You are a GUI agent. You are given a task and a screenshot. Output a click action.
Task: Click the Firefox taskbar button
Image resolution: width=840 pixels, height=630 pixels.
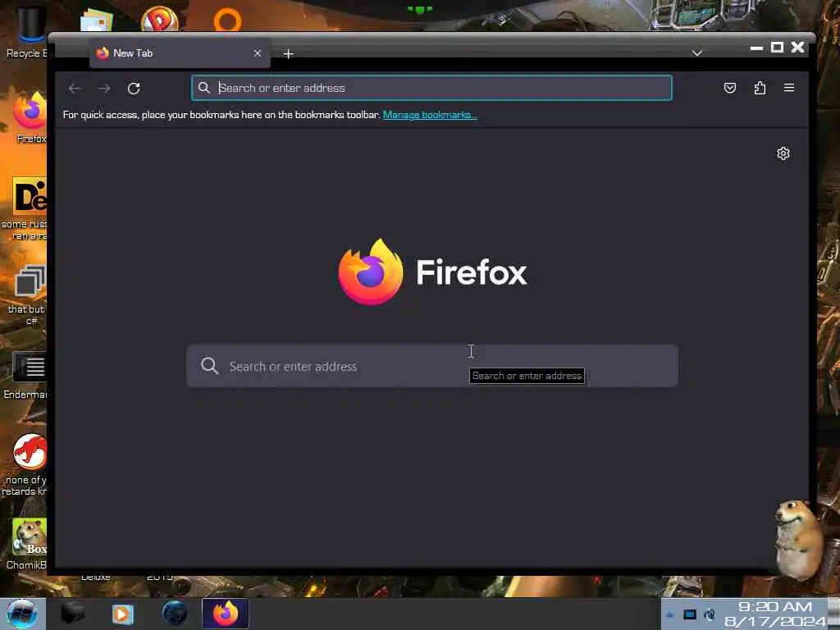click(x=226, y=614)
